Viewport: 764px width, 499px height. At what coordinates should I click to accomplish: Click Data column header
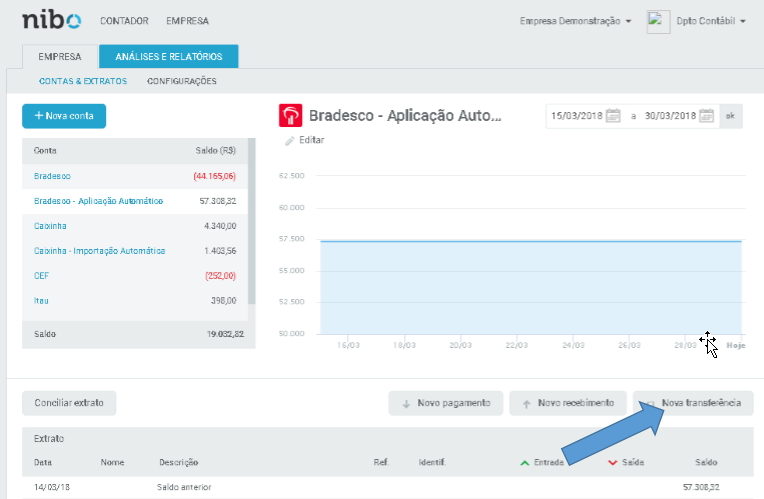tap(43, 462)
